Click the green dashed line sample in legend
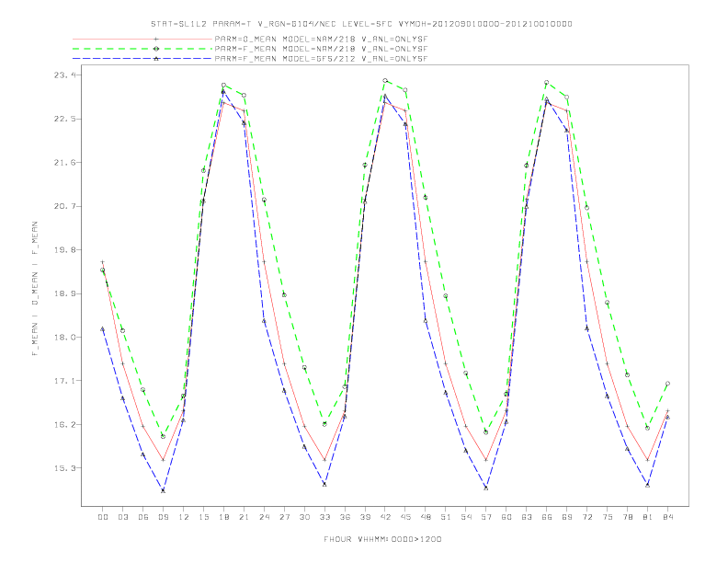The height and width of the screenshot is (563, 728). [x=142, y=49]
